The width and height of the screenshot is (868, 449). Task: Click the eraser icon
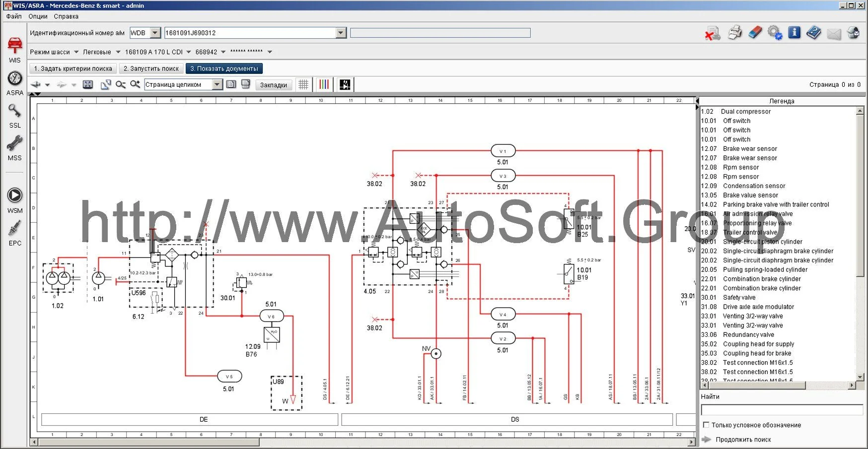[x=755, y=33]
